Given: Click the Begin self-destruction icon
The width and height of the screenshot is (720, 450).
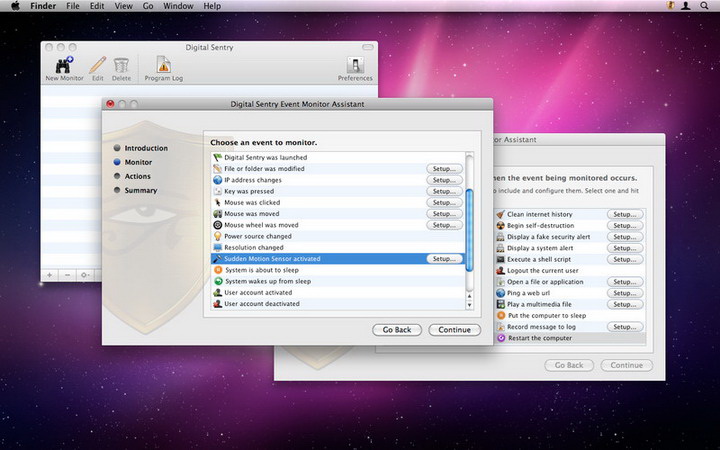Looking at the screenshot, I should click(x=501, y=226).
